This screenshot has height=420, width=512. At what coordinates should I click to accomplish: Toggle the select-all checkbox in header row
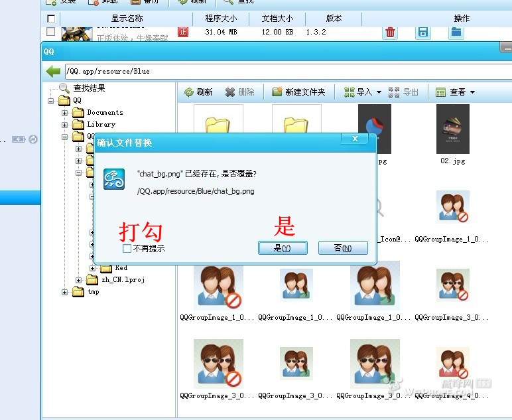(51, 19)
